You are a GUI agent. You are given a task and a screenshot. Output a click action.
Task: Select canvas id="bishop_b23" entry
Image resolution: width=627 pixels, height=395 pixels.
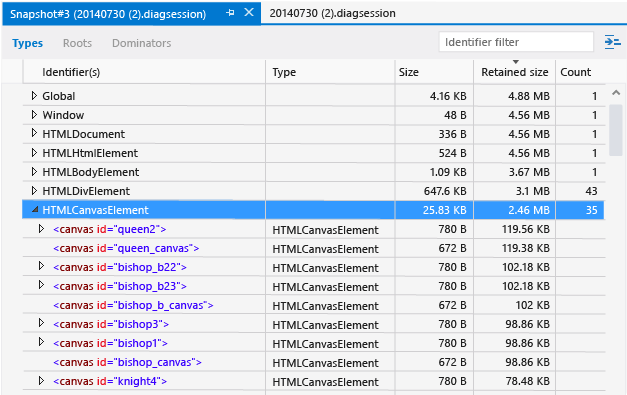click(120, 286)
